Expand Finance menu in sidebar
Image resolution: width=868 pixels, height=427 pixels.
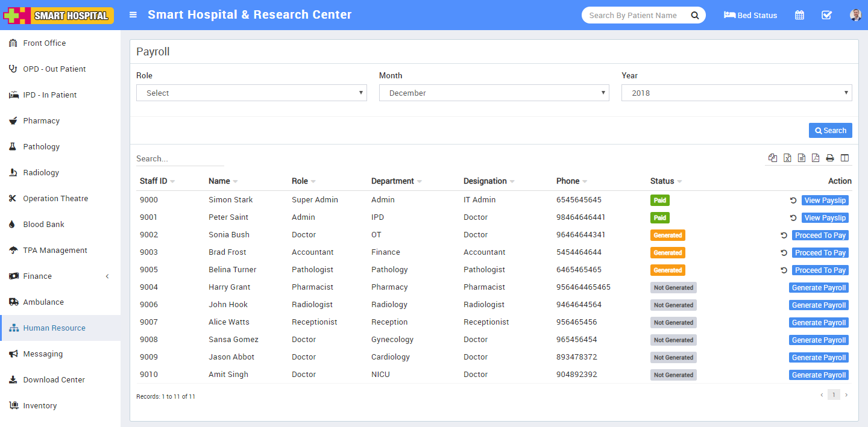(x=60, y=276)
